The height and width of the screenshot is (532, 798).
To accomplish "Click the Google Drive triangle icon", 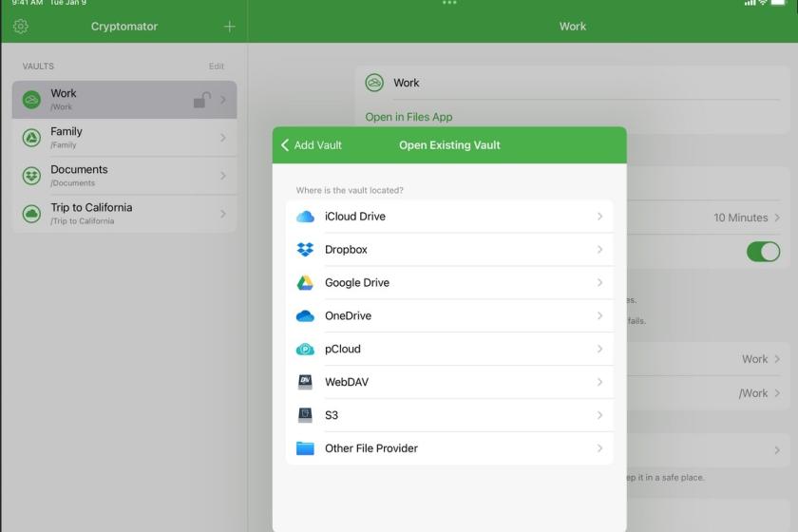I will [x=305, y=282].
